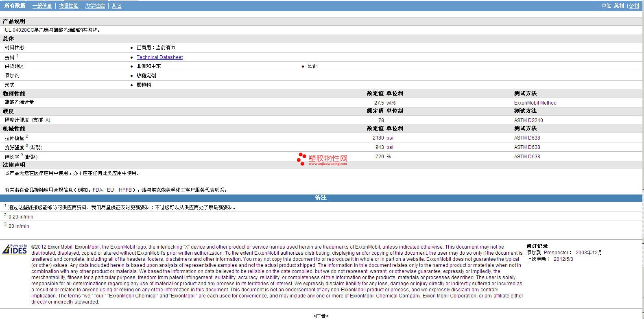
Task: Click the 备注 header bar title
Action: pyautogui.click(x=321, y=198)
